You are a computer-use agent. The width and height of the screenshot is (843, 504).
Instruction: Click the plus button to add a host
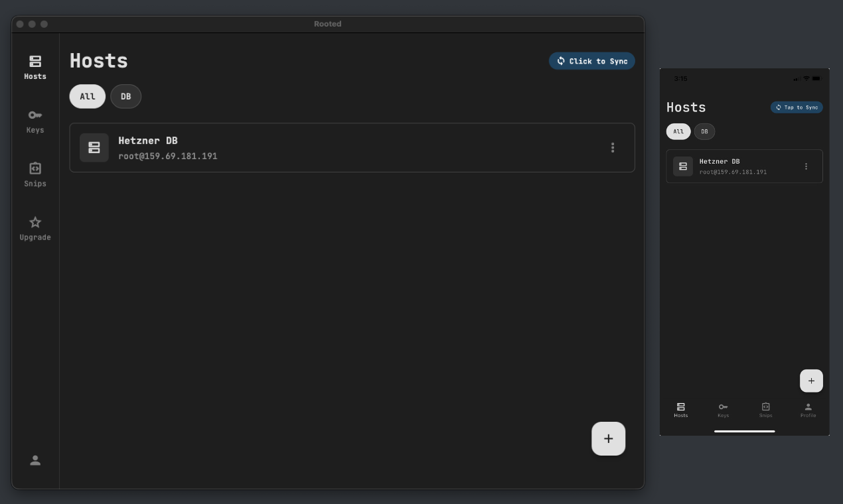pos(608,438)
